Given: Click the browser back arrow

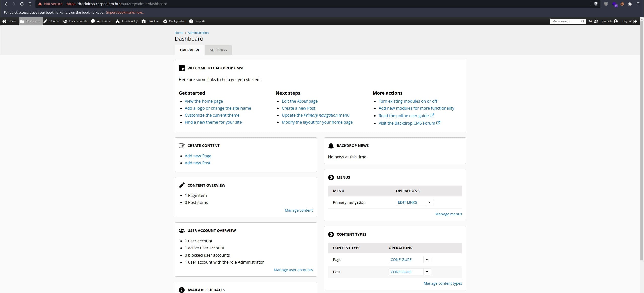Looking at the screenshot, I should tap(6, 4).
